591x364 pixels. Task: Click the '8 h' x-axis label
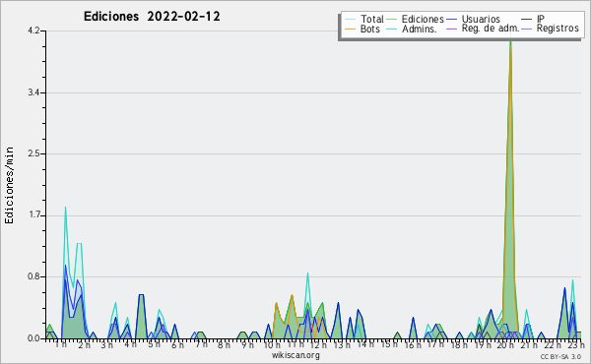pos(224,344)
